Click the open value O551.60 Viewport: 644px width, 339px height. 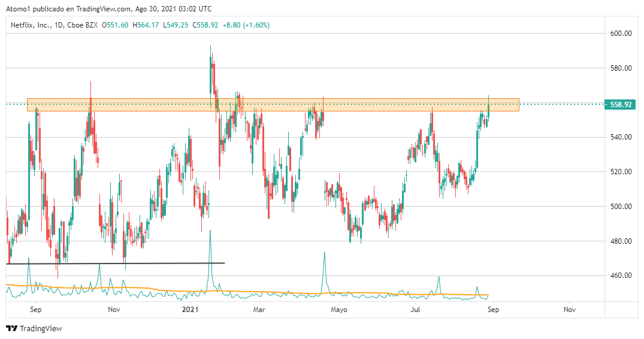115,25
